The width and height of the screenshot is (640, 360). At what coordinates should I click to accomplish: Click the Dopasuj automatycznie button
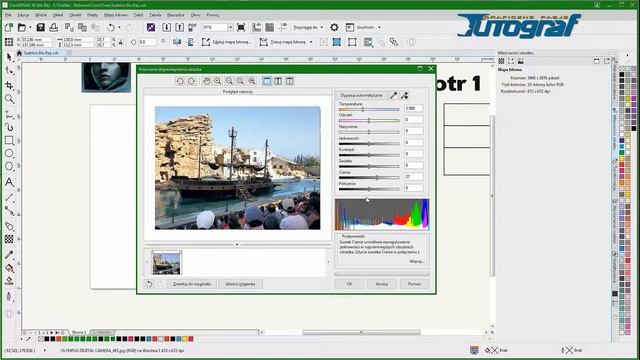coord(361,96)
